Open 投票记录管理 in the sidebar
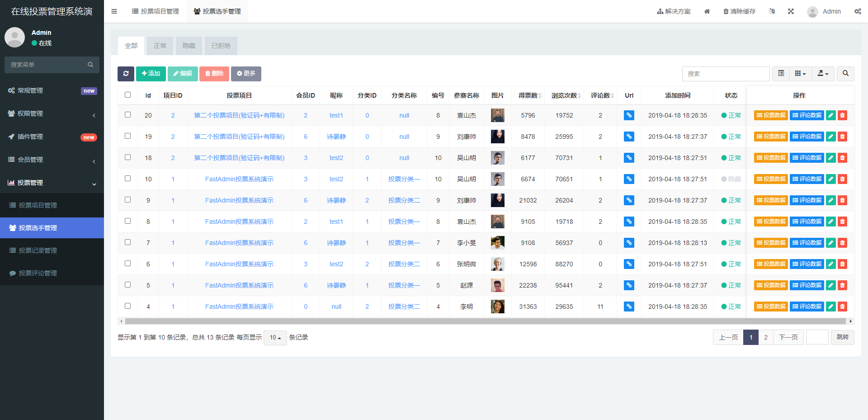Image resolution: width=868 pixels, height=420 pixels. [x=38, y=250]
